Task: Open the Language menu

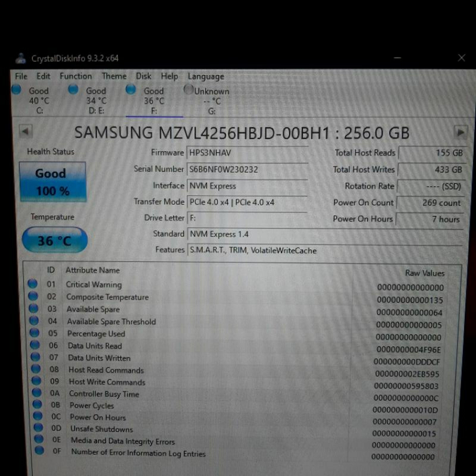Action: [206, 77]
